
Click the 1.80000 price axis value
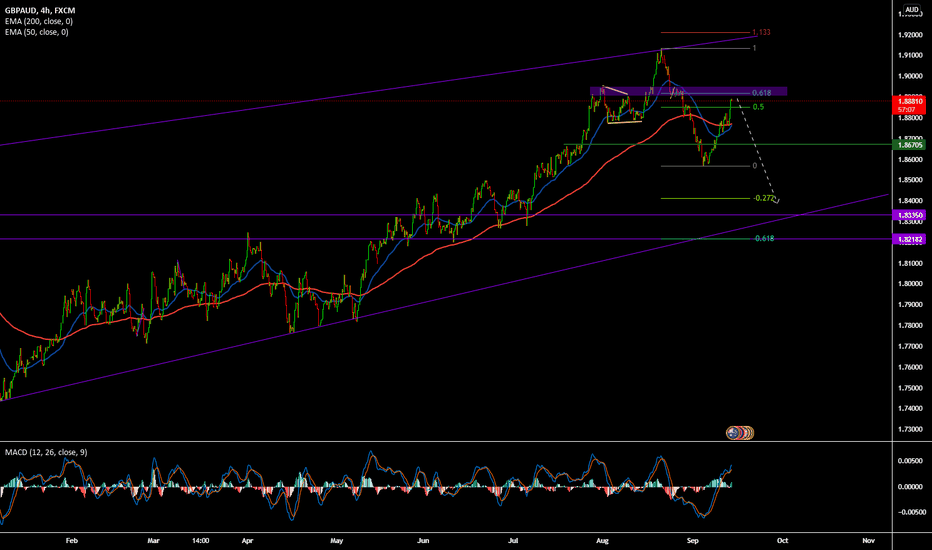[910, 284]
